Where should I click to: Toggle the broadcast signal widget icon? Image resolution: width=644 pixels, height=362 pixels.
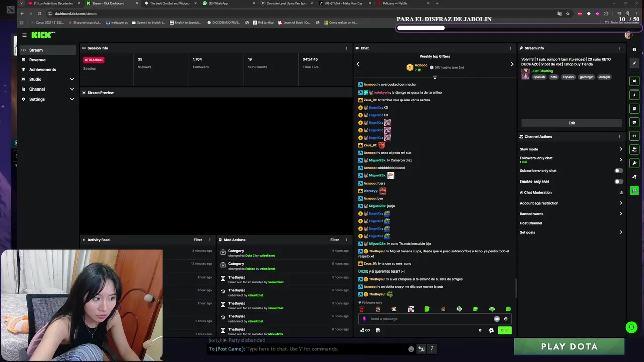click(x=634, y=136)
